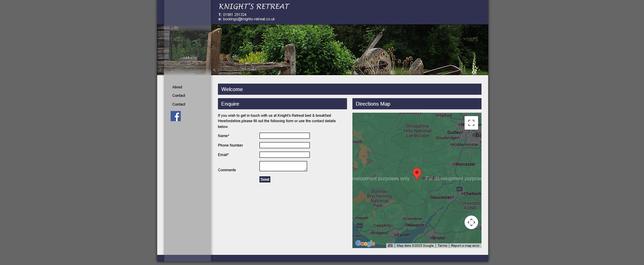The image size is (644, 265).
Task: Toggle fullscreen view on the map
Action: click(471, 123)
